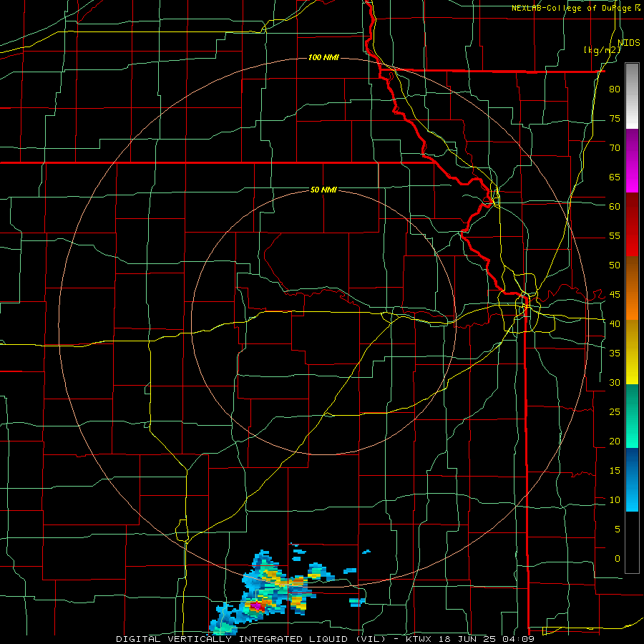Click the NIDS label above the legend
Image resolution: width=644 pixels, height=644 pixels.
pyautogui.click(x=629, y=43)
